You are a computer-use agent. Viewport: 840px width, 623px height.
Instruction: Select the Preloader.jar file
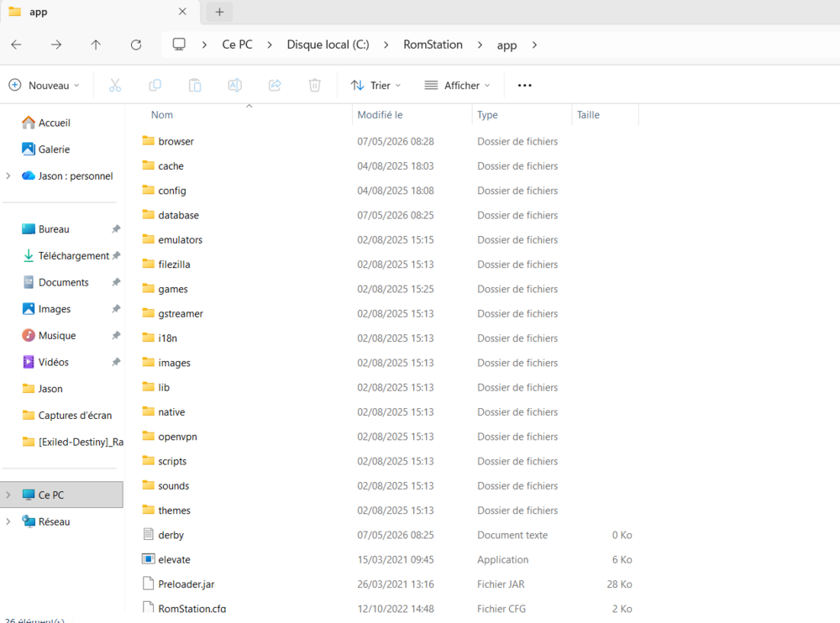point(186,584)
